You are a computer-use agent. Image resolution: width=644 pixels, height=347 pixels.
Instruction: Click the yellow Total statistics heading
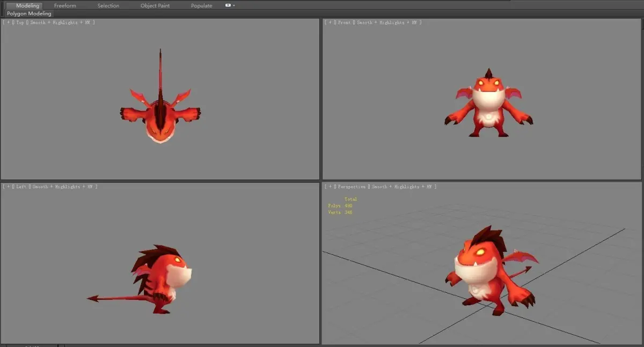(350, 199)
